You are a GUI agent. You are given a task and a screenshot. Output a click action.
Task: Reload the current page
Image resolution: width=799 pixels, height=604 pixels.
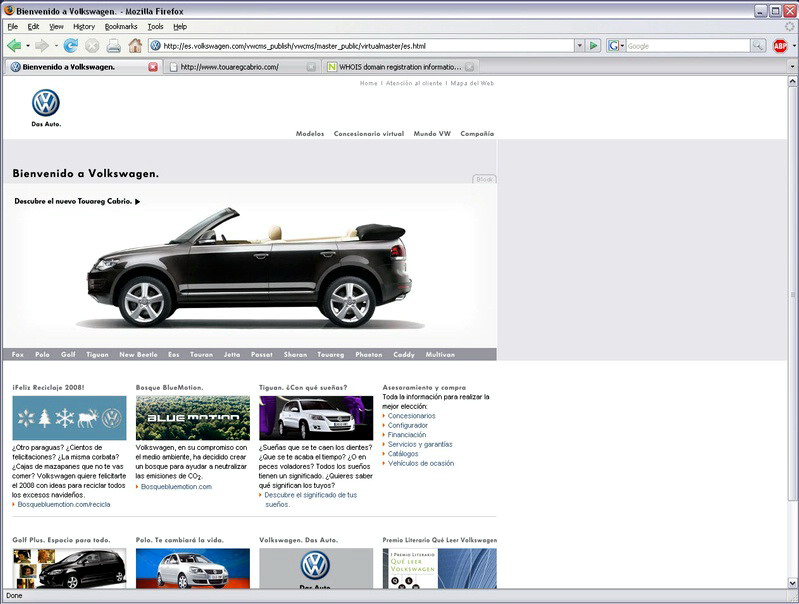(70, 46)
